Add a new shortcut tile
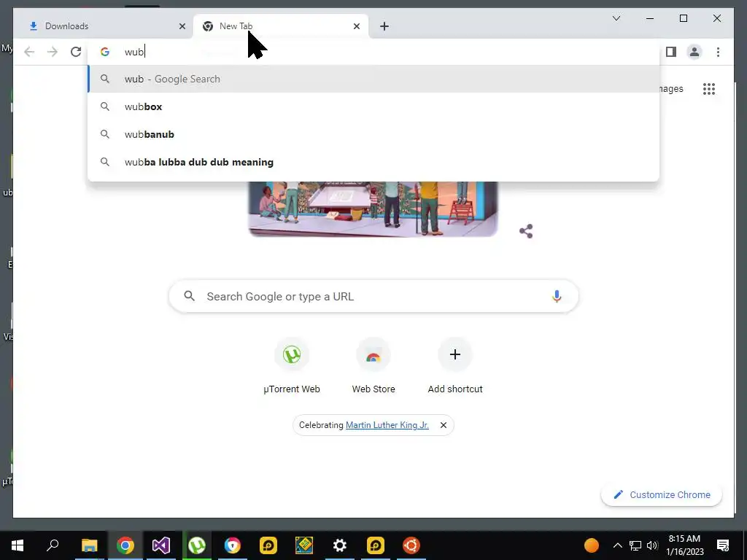The image size is (747, 560). tap(455, 366)
